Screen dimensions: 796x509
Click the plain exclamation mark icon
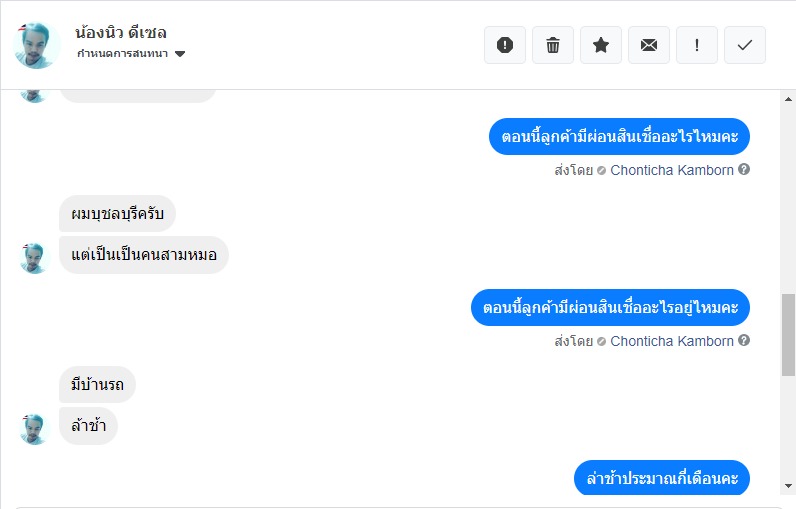(x=697, y=45)
